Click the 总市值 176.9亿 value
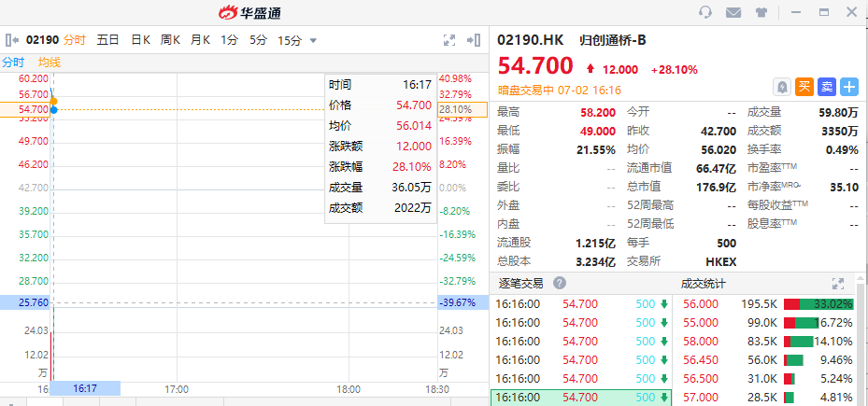 click(717, 187)
